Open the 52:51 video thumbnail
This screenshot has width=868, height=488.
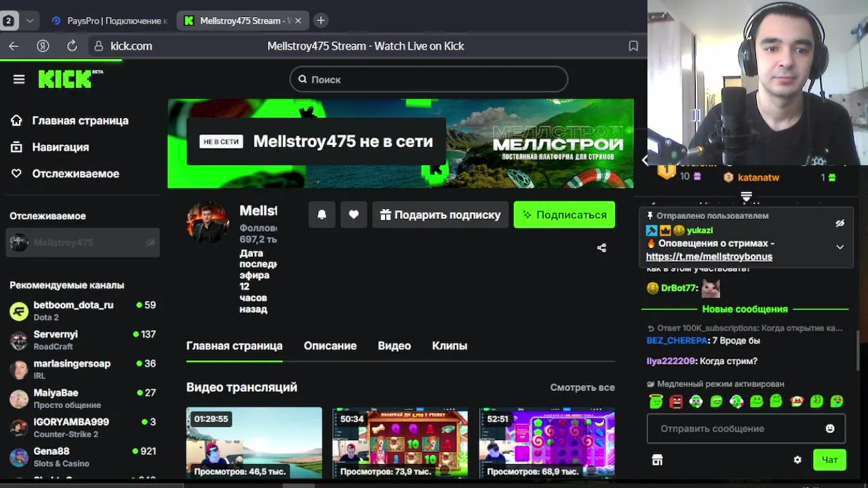[547, 443]
